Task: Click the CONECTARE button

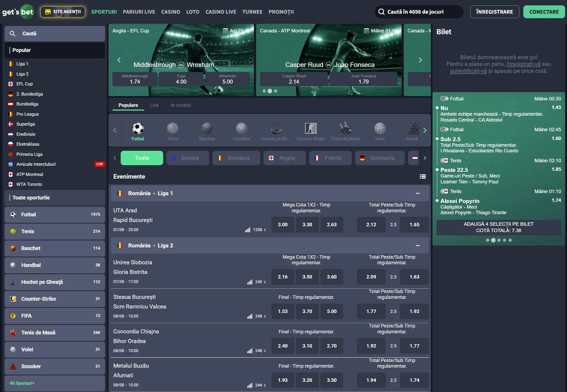Action: tap(544, 12)
